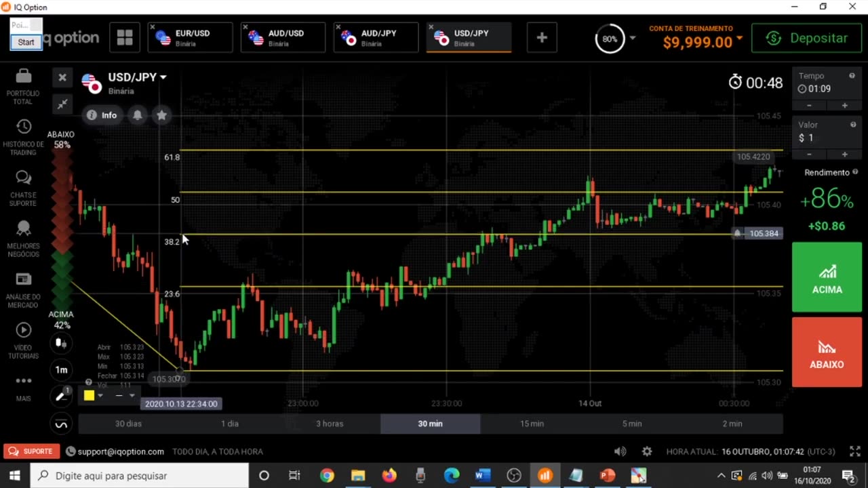The width and height of the screenshot is (868, 488).
Task: Click the red ABAIXO button
Action: 827,352
